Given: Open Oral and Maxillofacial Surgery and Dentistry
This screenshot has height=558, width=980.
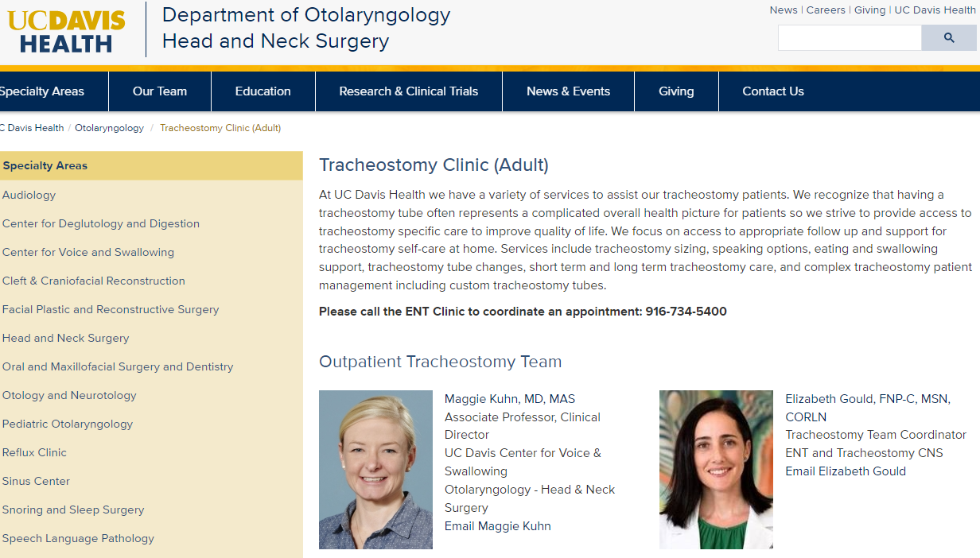Looking at the screenshot, I should pyautogui.click(x=118, y=366).
